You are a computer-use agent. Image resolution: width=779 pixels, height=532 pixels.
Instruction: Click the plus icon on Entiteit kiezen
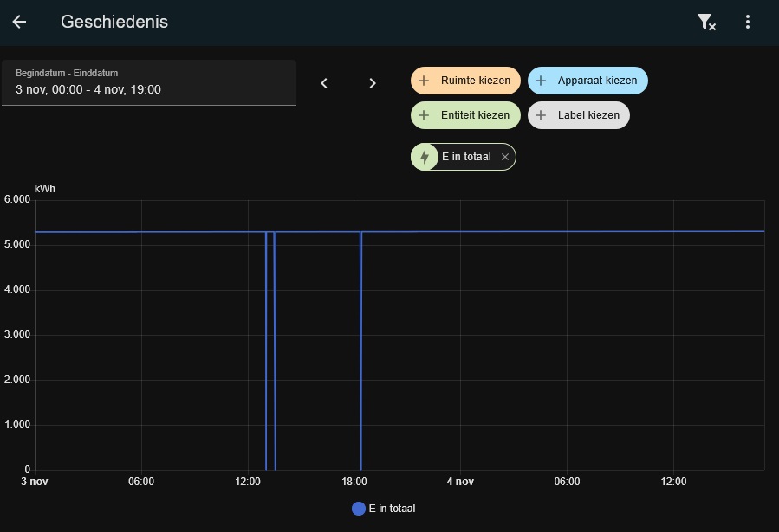(x=424, y=115)
